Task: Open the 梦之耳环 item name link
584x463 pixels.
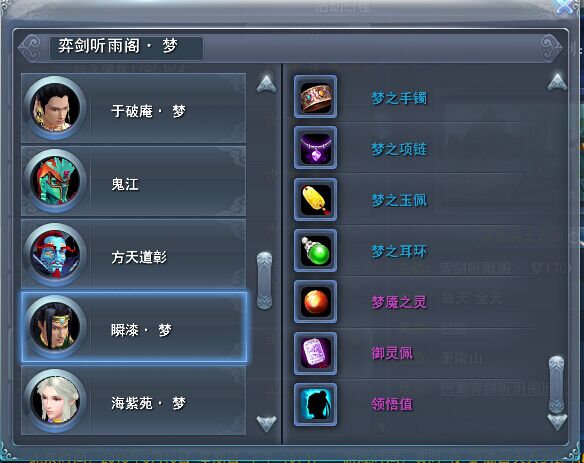Action: coord(399,251)
